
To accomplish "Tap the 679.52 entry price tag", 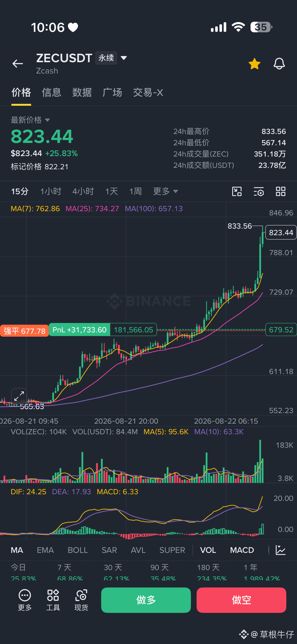I will tap(281, 330).
